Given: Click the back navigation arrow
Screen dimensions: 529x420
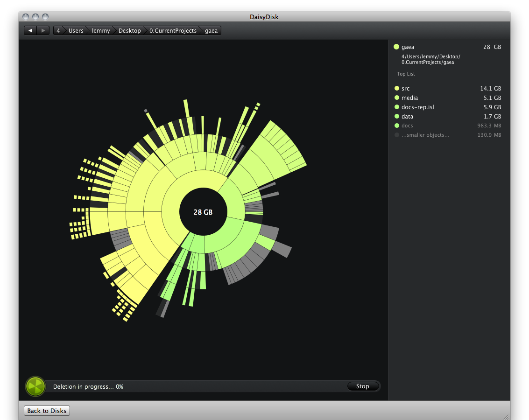Looking at the screenshot, I should coord(30,30).
